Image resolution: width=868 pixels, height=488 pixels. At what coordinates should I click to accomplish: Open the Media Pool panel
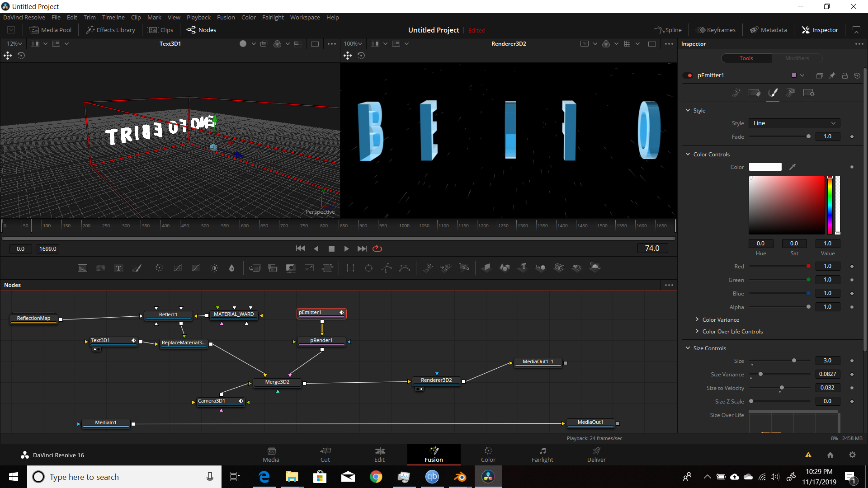coord(51,30)
